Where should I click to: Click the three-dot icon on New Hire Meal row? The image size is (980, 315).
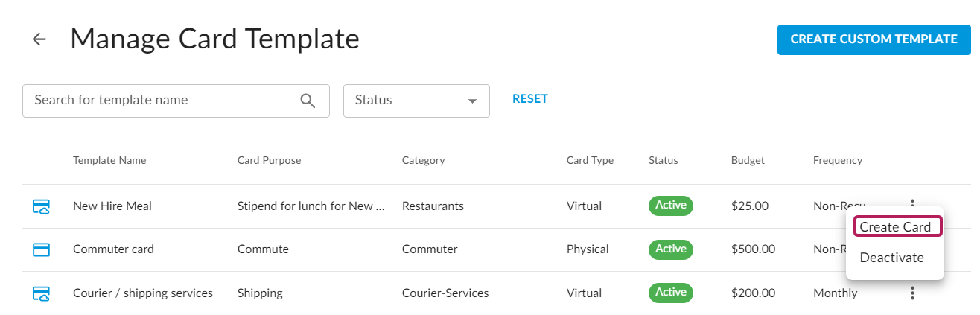coord(912,201)
